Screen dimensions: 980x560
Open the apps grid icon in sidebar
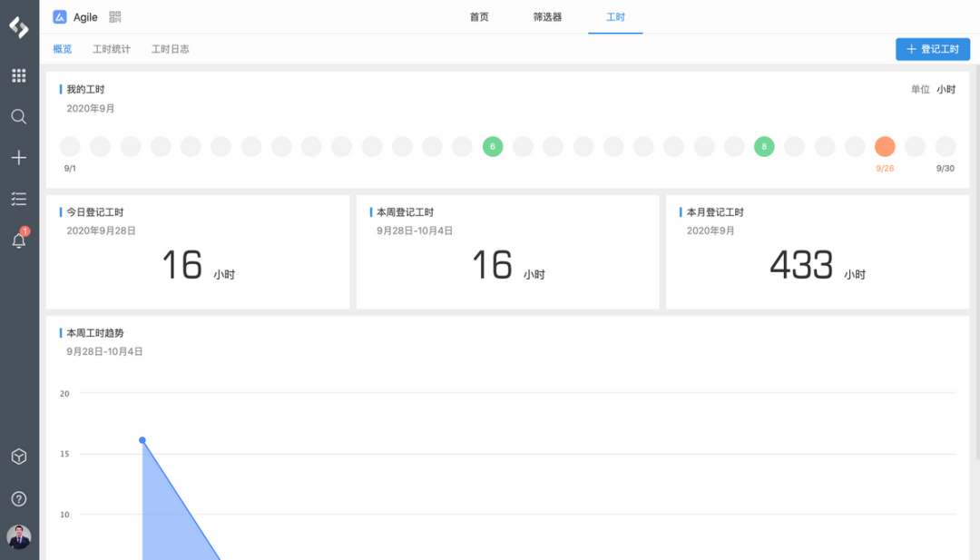(19, 75)
